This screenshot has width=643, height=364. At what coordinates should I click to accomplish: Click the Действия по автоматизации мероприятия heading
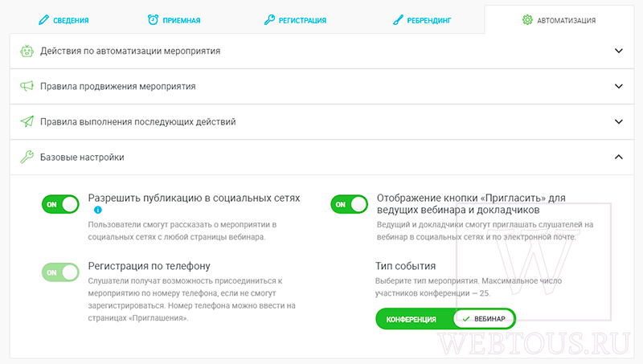[x=130, y=51]
